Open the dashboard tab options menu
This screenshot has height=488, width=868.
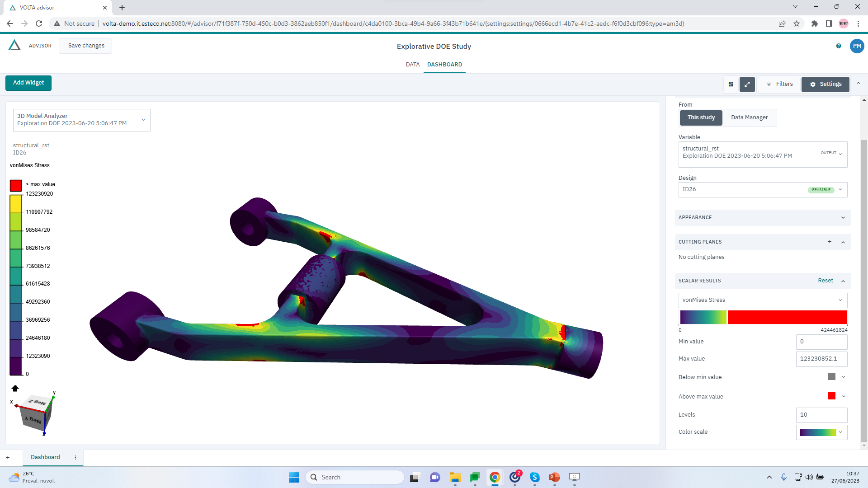pyautogui.click(x=75, y=457)
